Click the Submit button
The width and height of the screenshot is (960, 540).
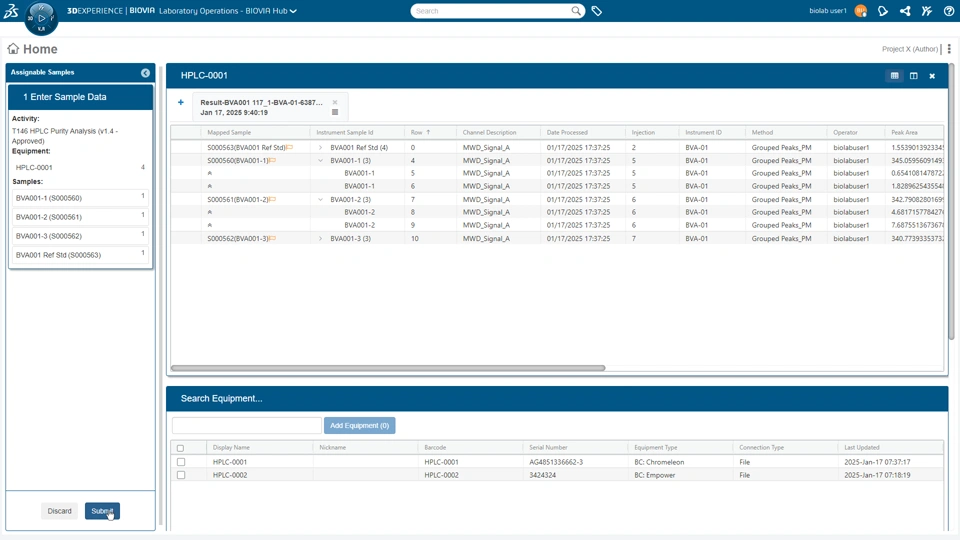[x=102, y=511]
